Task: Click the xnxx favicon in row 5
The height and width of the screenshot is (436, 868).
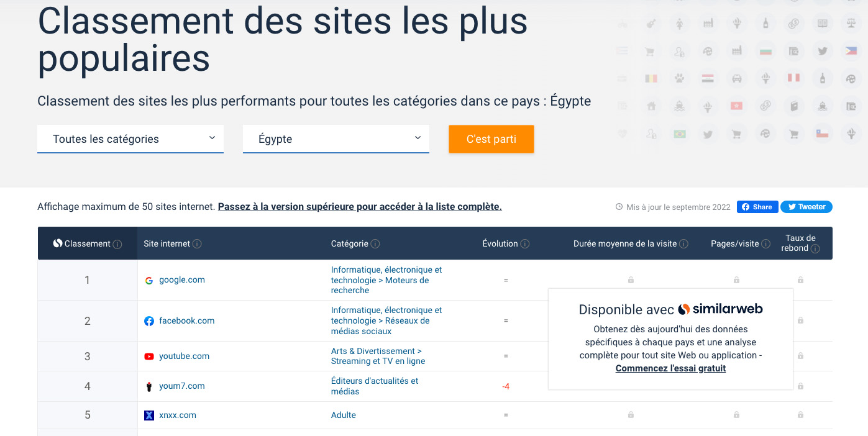Action: (x=149, y=416)
